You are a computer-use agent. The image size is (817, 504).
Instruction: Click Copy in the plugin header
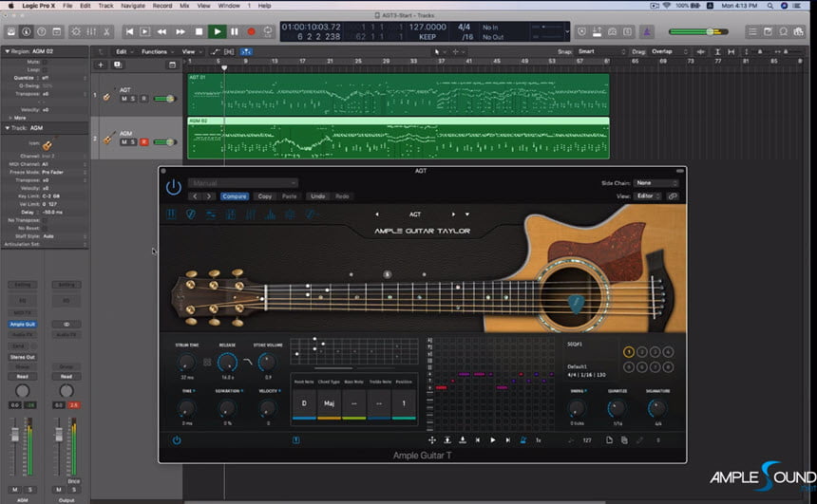(265, 196)
